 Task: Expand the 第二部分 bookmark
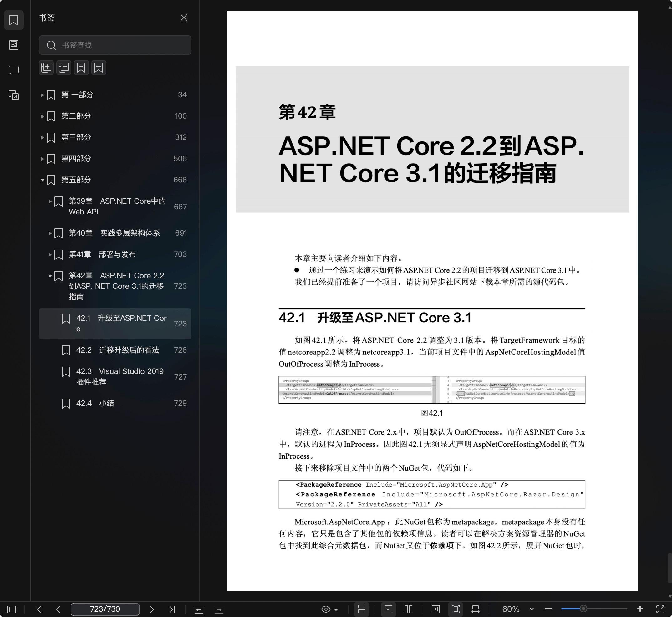43,116
